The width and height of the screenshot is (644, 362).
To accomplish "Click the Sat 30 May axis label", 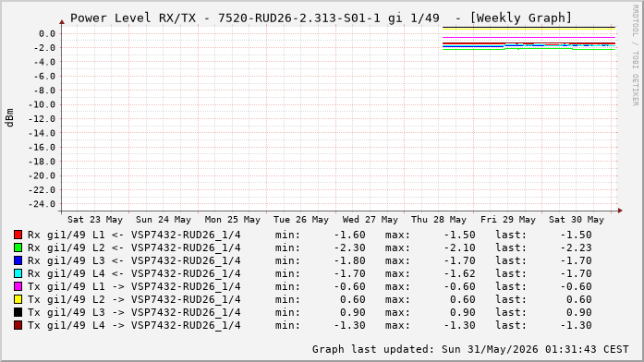I will (x=577, y=220).
